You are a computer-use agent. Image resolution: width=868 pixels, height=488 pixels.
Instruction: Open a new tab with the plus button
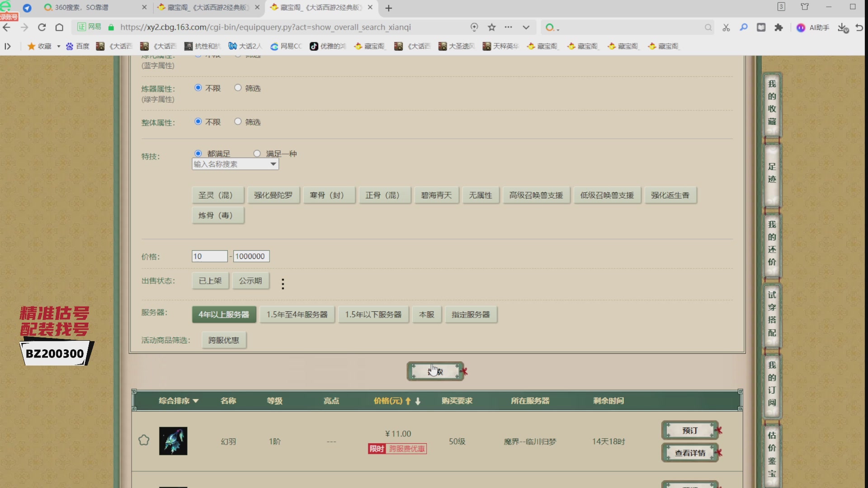pos(389,8)
